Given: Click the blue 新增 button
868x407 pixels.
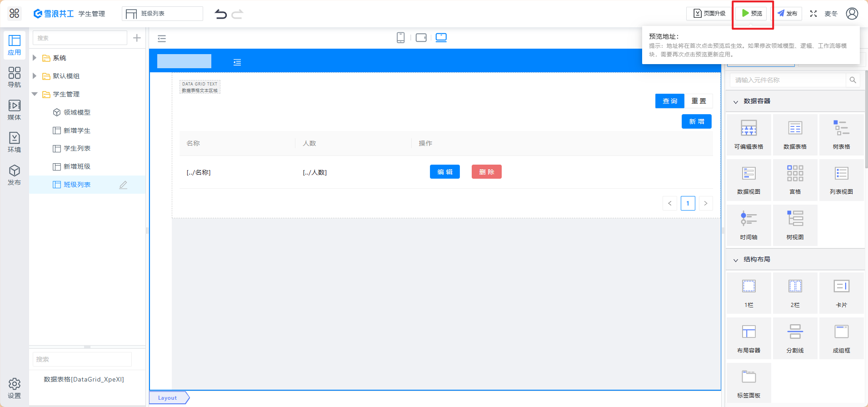Looking at the screenshot, I should [x=696, y=121].
